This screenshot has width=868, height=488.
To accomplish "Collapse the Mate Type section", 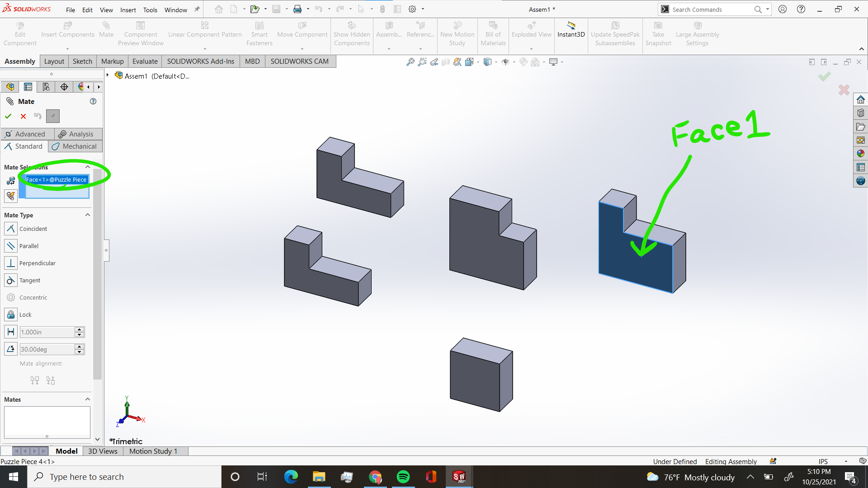I will pos(87,215).
